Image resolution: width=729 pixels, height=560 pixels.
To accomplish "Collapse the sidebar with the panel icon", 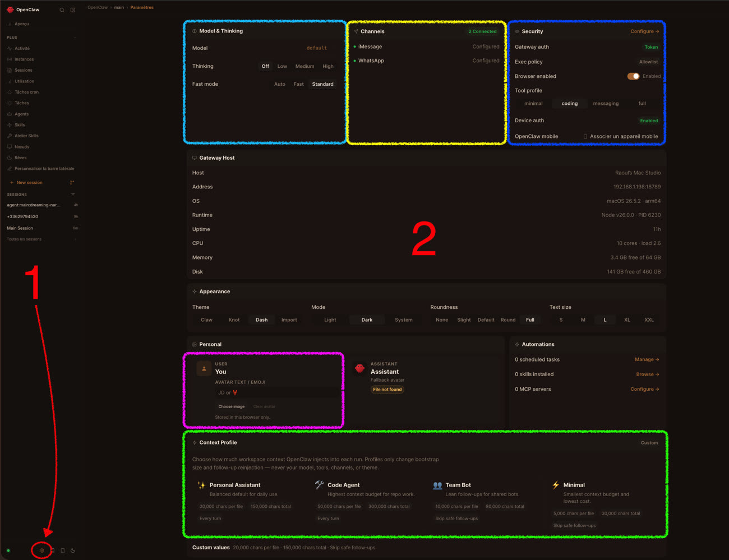I will 73,10.
